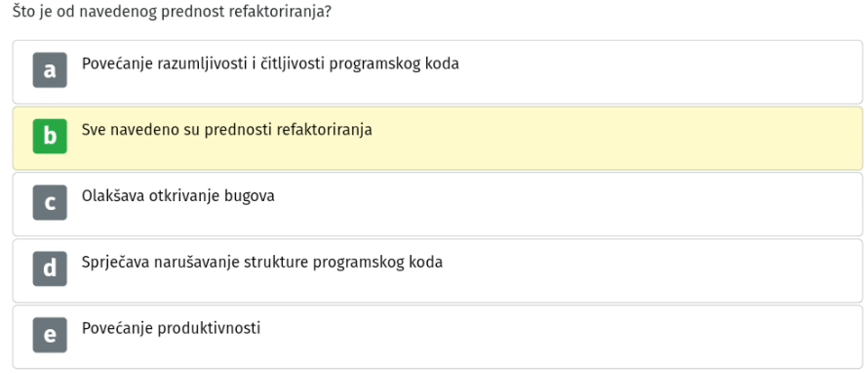Click the word "produktivnosti" in option e
The width and height of the screenshot is (868, 374).
coord(210,329)
